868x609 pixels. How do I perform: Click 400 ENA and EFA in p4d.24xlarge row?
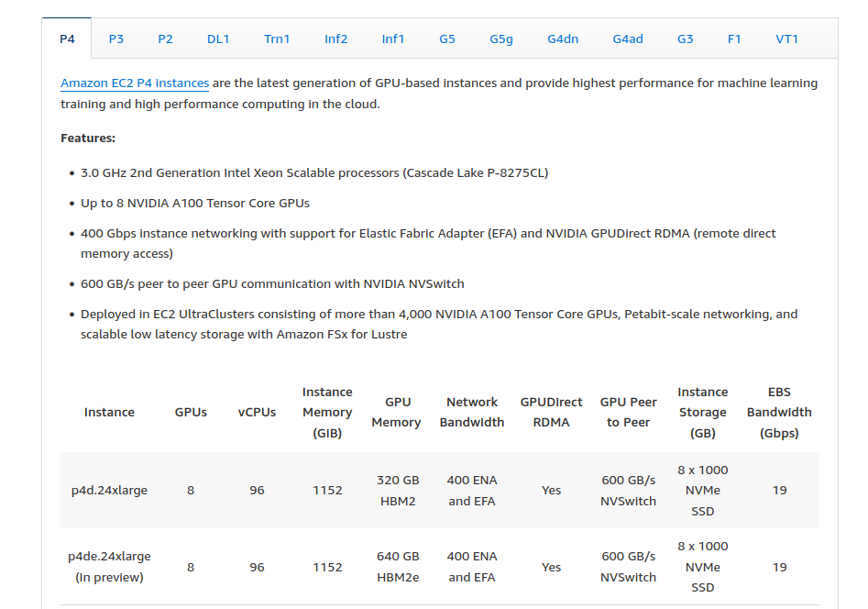coord(472,491)
